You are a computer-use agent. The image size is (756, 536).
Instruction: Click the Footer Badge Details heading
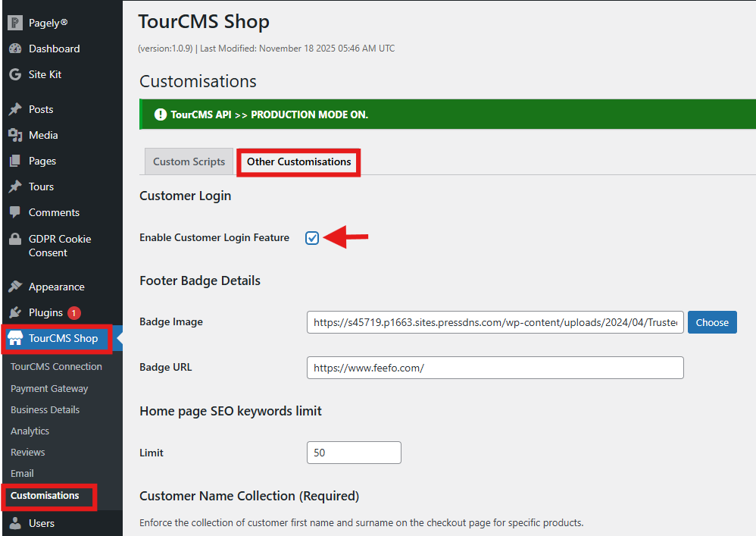[x=200, y=281]
